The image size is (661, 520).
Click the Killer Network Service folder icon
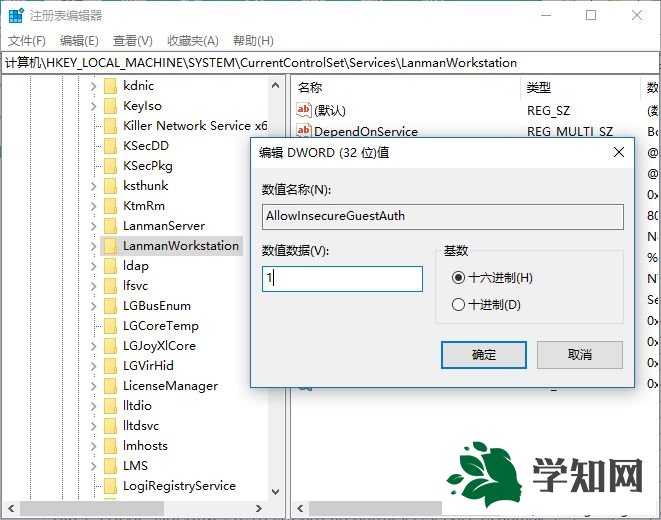point(110,126)
